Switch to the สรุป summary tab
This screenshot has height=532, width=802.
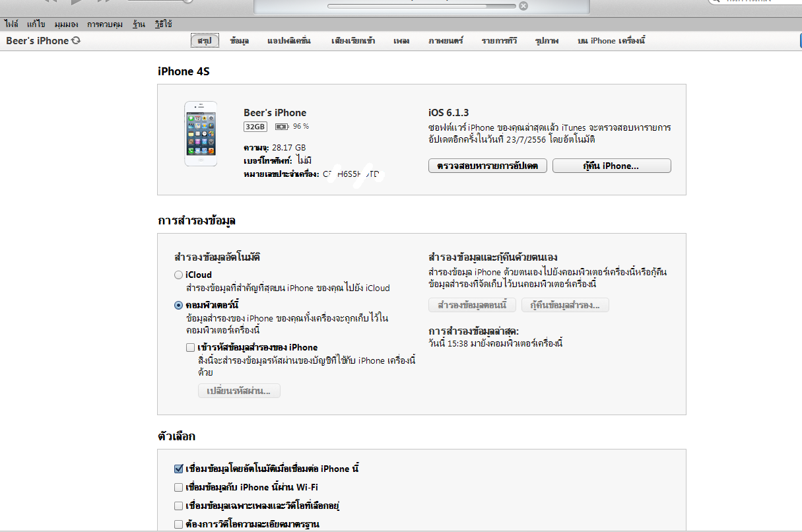coord(205,41)
